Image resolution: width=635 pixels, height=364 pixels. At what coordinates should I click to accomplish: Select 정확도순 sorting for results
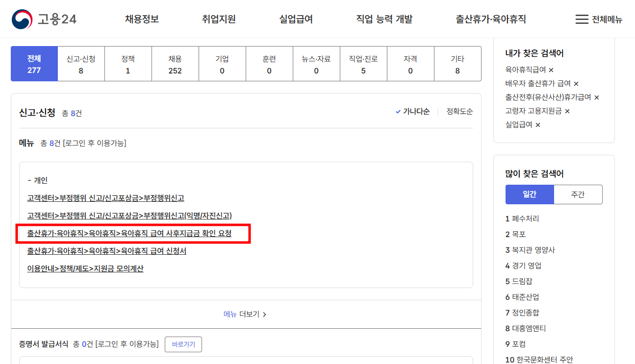[459, 112]
